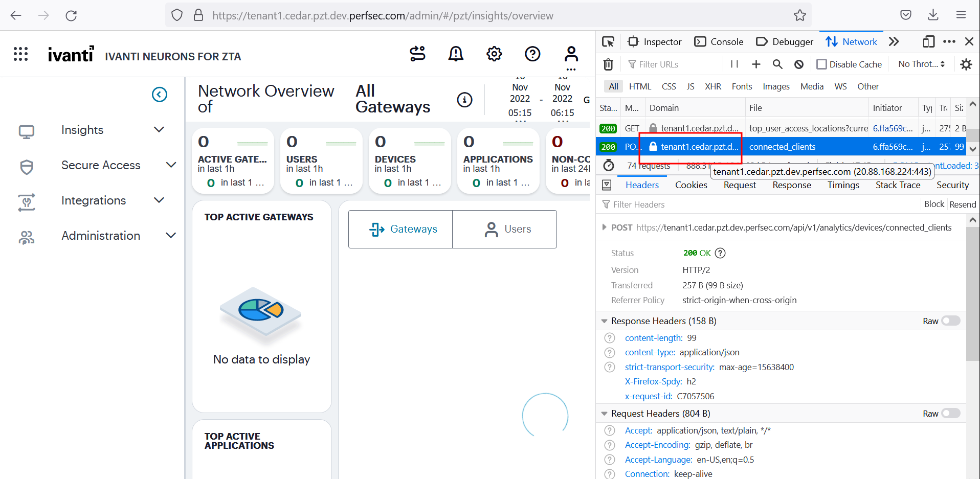Switch to the Cookies tab
Screen dimensions: 980x479
point(691,185)
